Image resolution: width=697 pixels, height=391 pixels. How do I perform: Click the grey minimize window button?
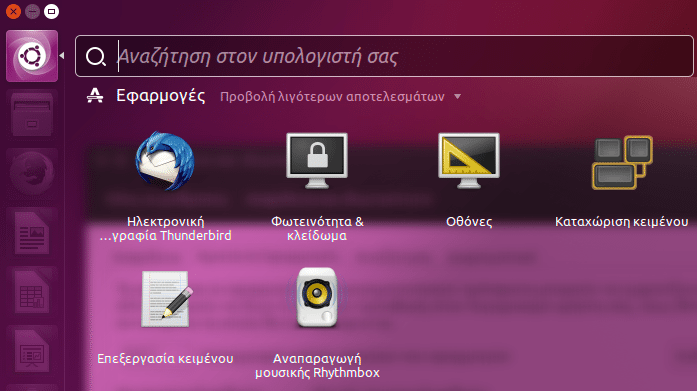click(32, 11)
